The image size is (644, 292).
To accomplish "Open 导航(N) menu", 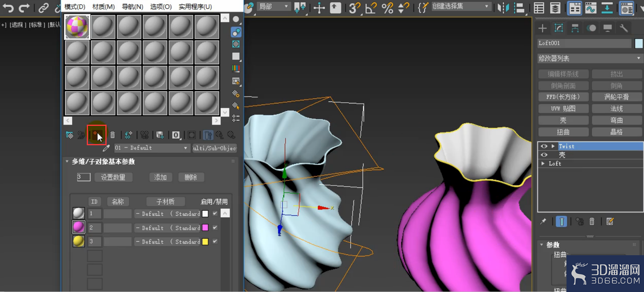I will tap(133, 7).
